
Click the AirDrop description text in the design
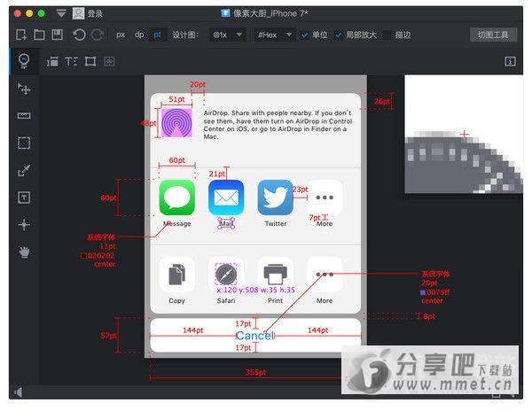coord(278,125)
